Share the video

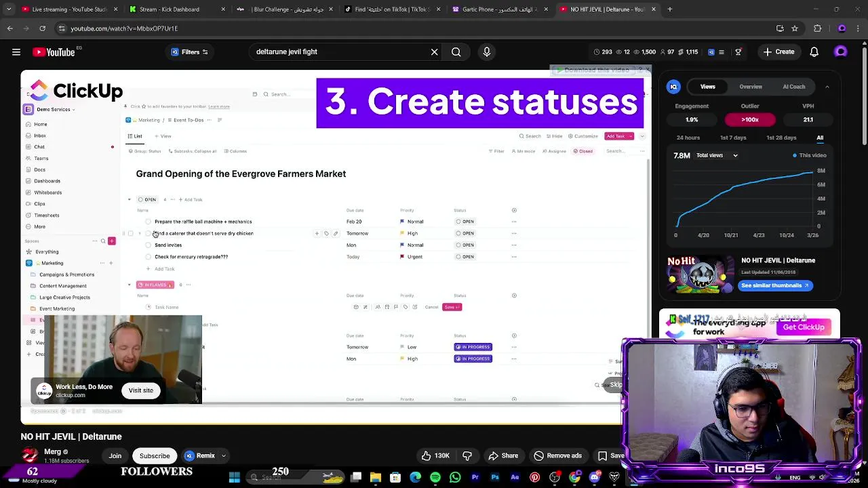point(503,455)
